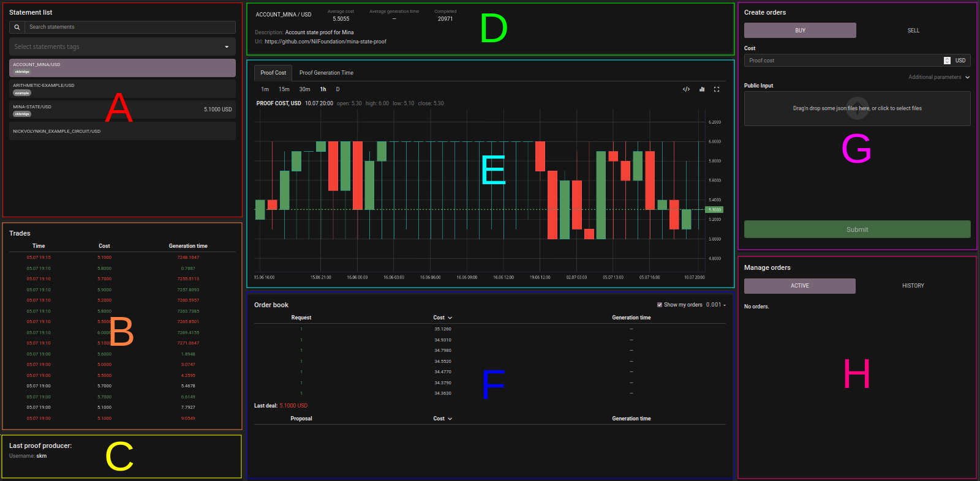Screen dimensions: 980x481
Task: Switch to Proof Generation Time tab
Action: click(326, 73)
